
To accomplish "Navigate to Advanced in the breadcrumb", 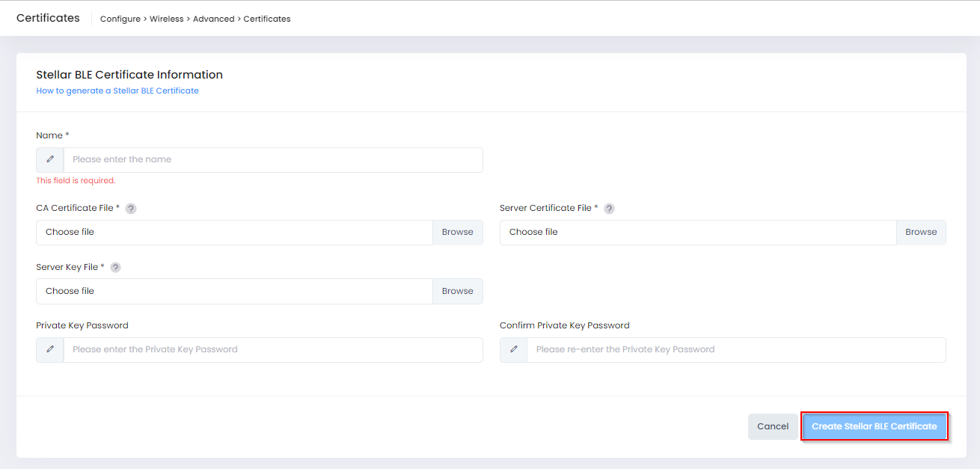I will [213, 19].
